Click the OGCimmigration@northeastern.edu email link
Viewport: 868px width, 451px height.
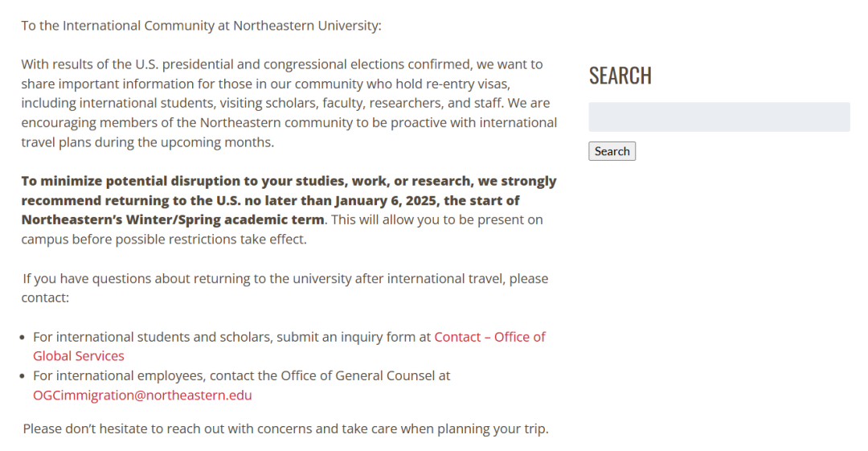142,395
